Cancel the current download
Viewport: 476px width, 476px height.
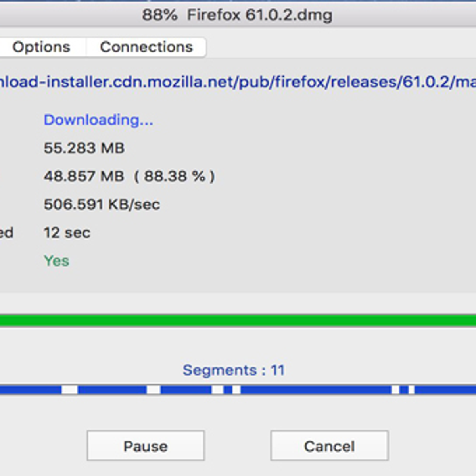coord(329,446)
